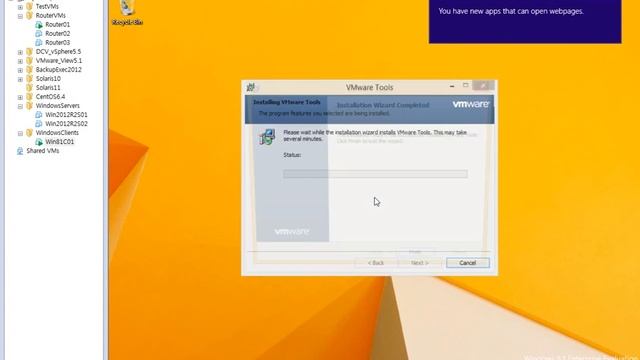
Task: Click the Router02 VM icon
Action: pyautogui.click(x=39, y=33)
